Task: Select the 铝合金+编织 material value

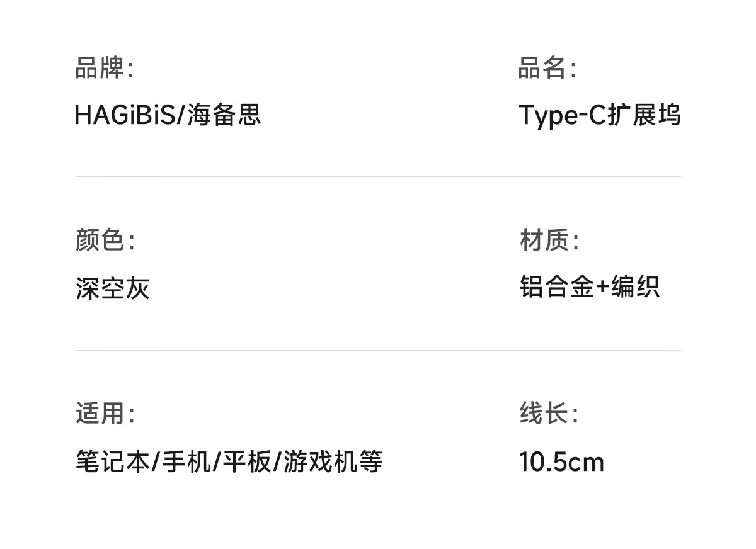Action: coord(590,286)
